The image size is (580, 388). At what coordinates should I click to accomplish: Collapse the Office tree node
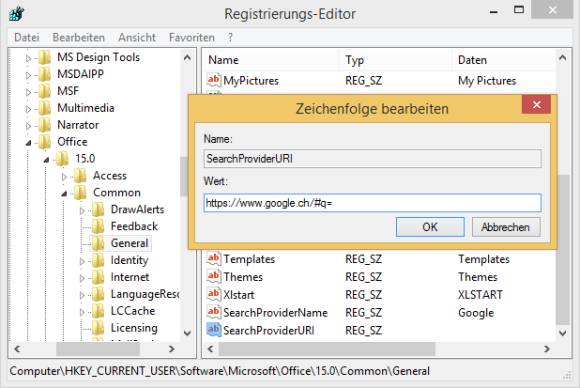click(28, 142)
